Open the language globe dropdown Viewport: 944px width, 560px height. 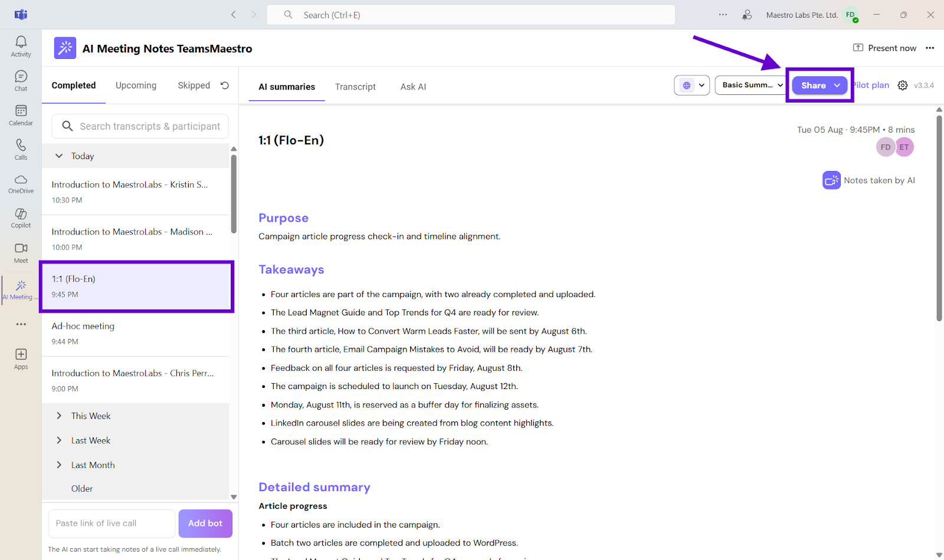click(x=692, y=85)
